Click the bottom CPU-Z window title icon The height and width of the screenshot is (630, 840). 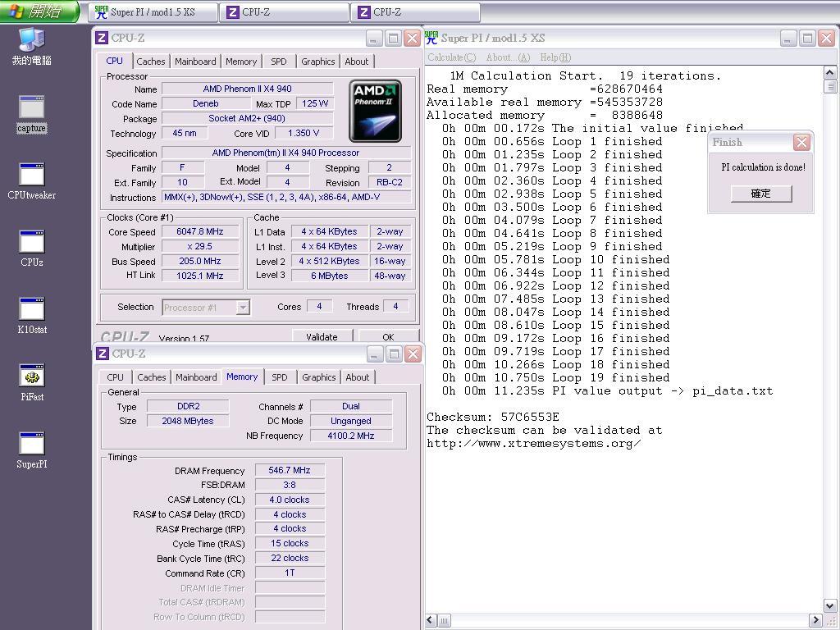(103, 354)
